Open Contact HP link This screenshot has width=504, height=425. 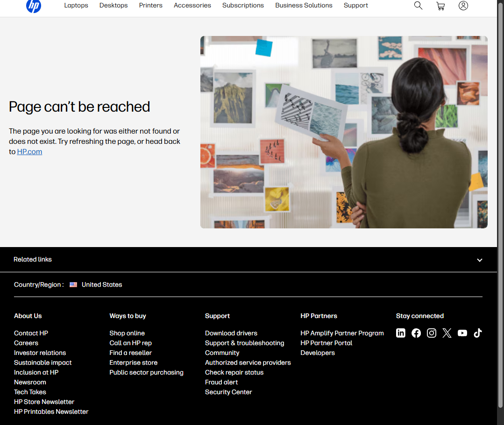pyautogui.click(x=31, y=333)
